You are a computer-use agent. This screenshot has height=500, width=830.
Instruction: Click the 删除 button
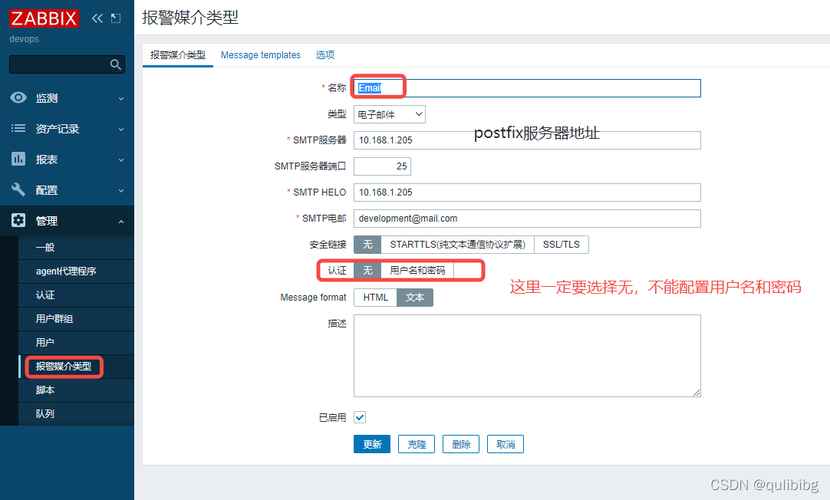(461, 444)
